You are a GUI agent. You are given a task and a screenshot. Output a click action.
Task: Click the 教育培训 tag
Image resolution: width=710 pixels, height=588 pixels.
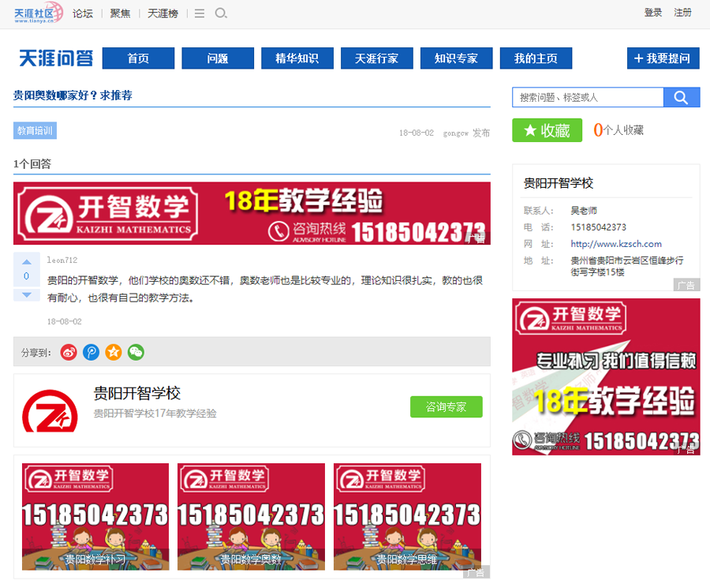point(35,131)
